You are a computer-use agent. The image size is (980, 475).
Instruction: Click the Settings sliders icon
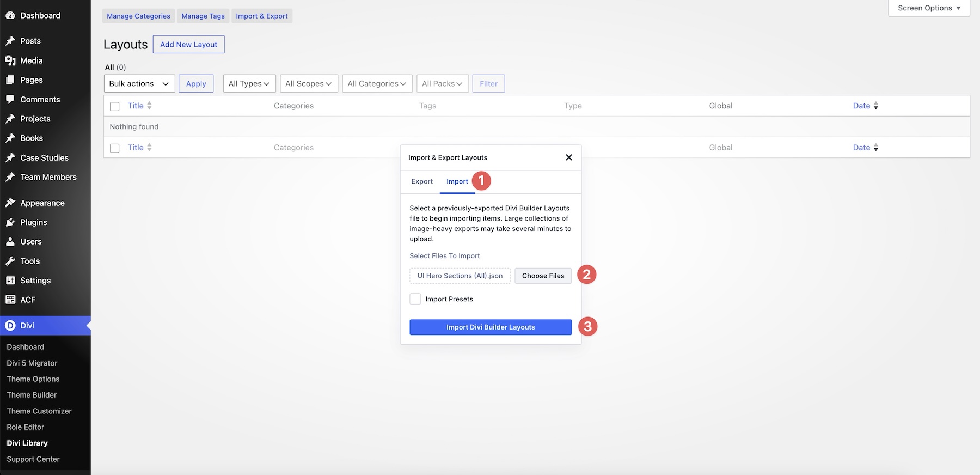pos(10,280)
